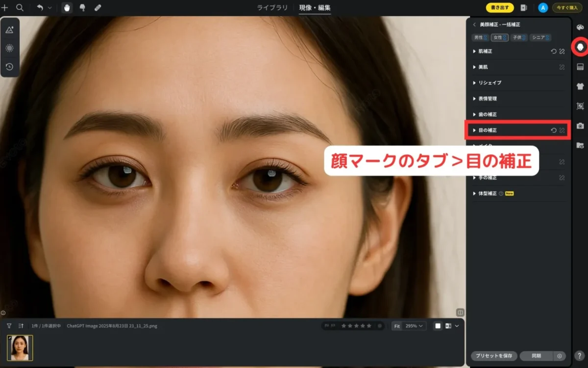588x368 pixels.
Task: Click the Fit zoom button
Action: point(397,326)
